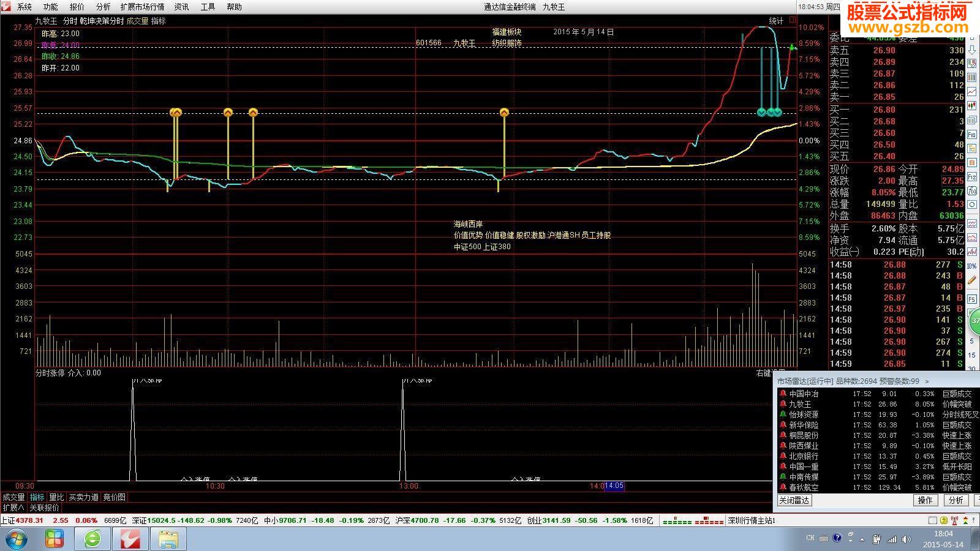Open the green browser icon in taskbar
This screenshot has width=980, height=551.
tap(93, 539)
